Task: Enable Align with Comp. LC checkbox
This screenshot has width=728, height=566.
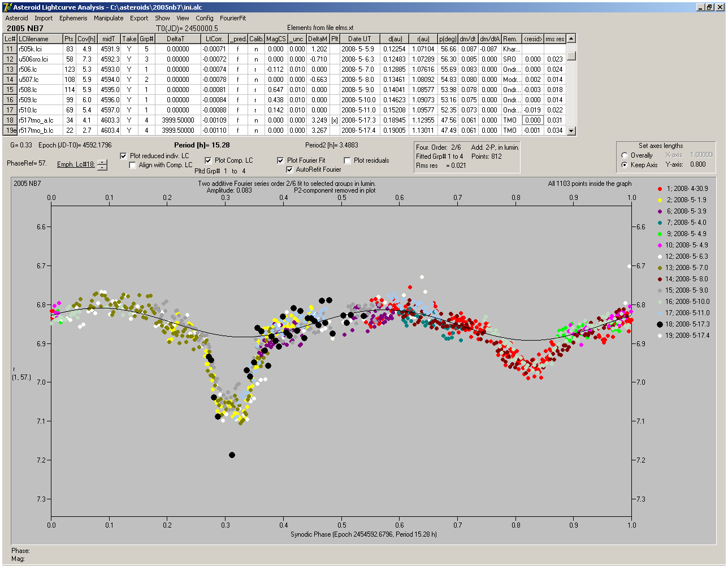Action: point(133,166)
